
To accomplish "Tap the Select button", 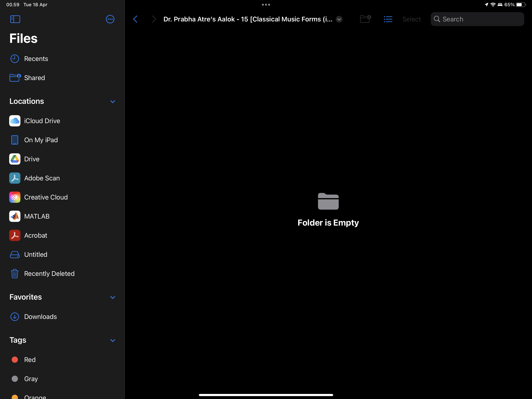I will coord(411,19).
